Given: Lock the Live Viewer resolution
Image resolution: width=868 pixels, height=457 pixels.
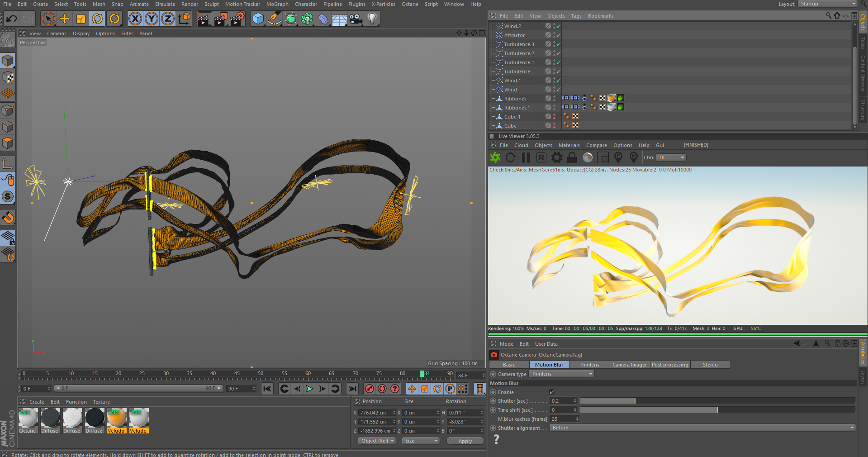Looking at the screenshot, I should coord(572,157).
